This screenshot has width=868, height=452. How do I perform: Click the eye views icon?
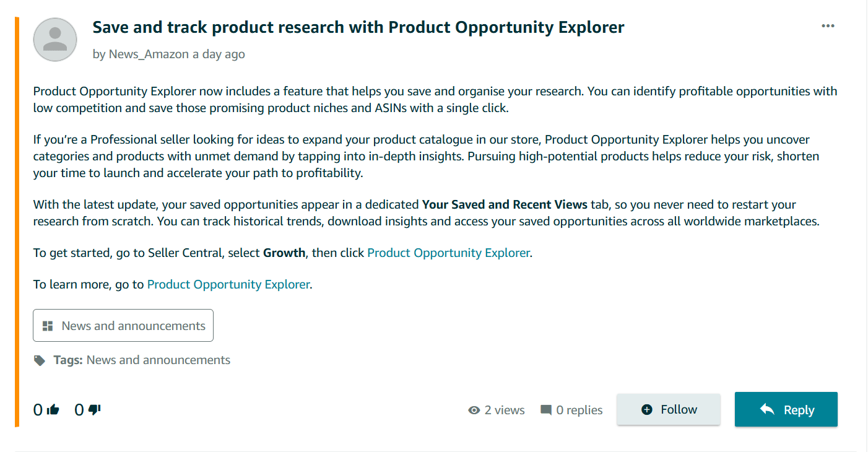[474, 410]
